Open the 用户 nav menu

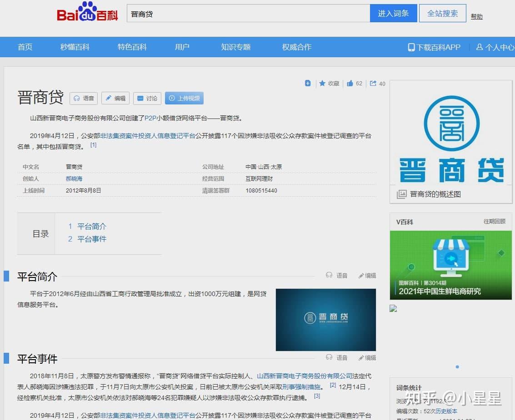pos(182,47)
